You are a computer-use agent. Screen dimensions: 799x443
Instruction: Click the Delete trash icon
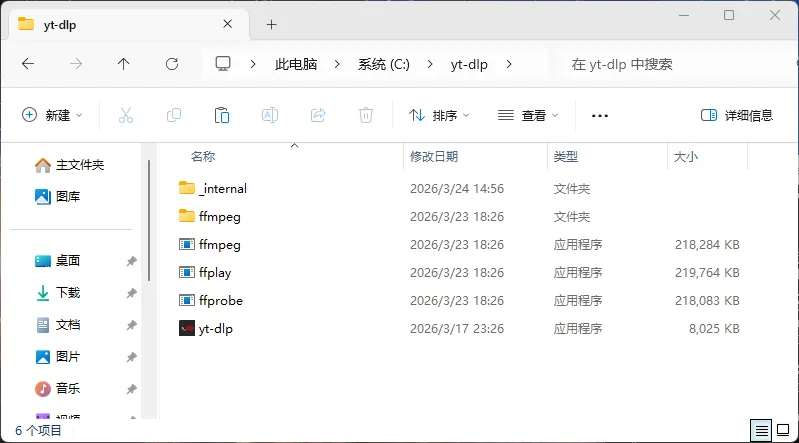(x=366, y=115)
